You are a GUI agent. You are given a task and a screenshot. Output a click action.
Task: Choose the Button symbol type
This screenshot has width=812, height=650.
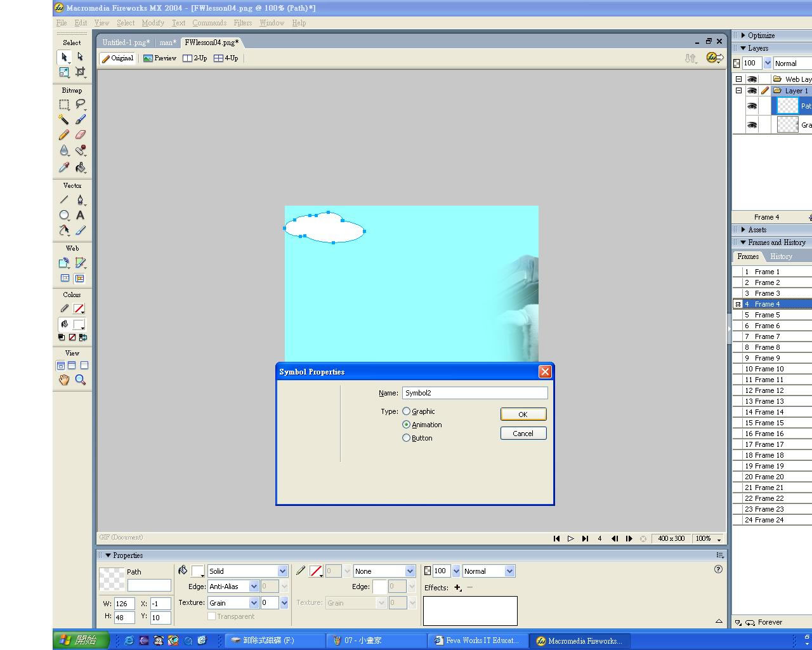(x=406, y=438)
